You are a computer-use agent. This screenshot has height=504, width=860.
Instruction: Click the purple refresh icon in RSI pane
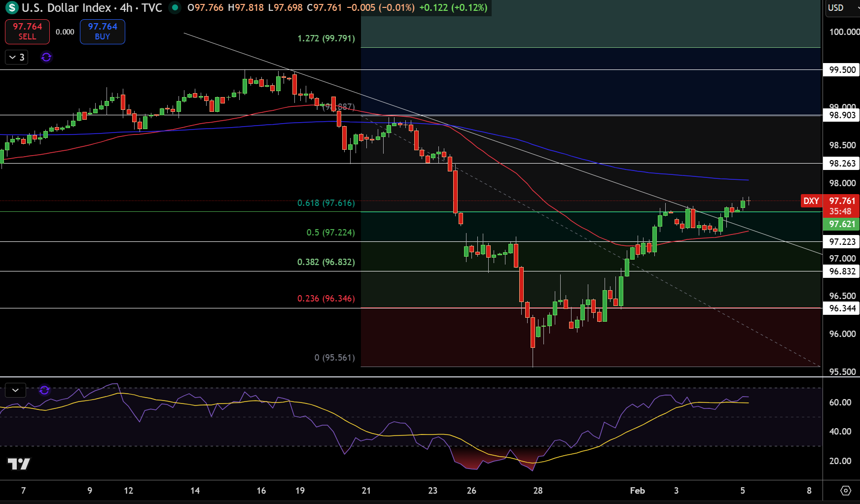pyautogui.click(x=44, y=390)
